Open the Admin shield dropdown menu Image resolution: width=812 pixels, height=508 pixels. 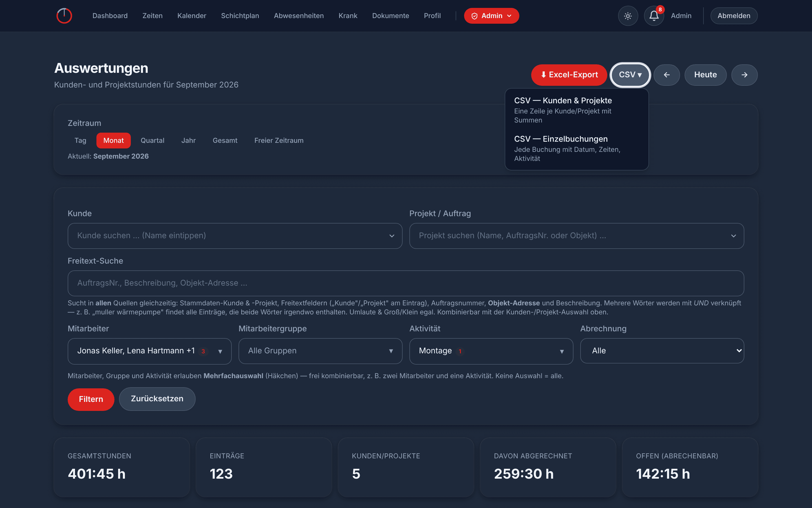[491, 16]
